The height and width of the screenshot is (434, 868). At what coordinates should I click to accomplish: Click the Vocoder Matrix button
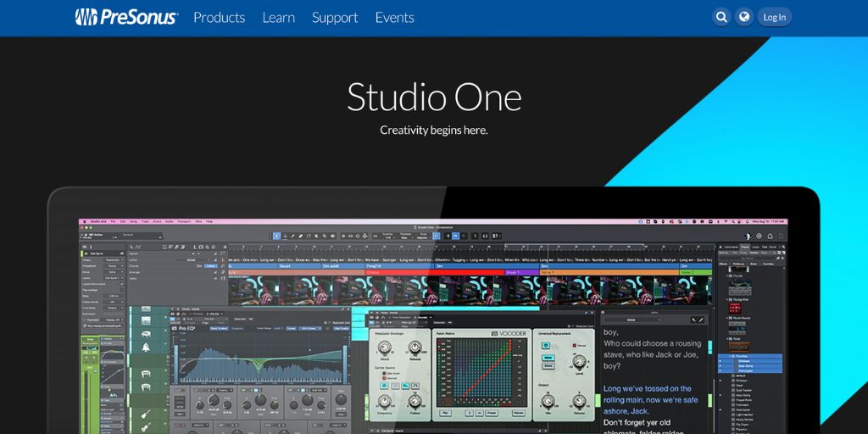[519, 413]
